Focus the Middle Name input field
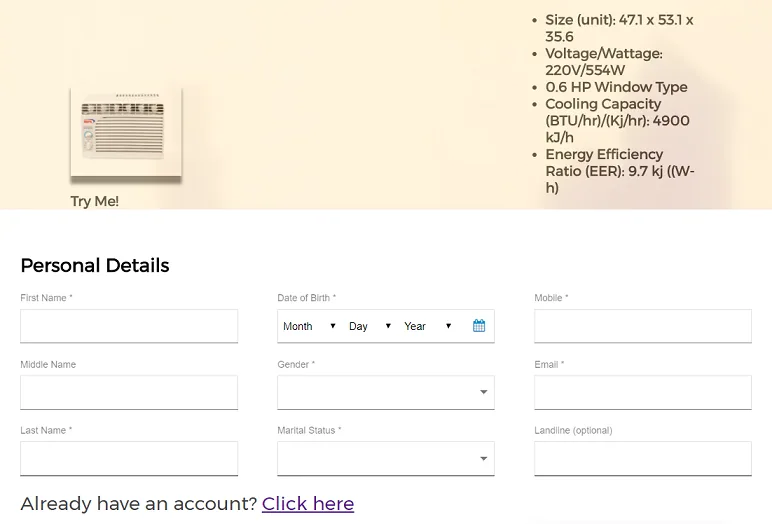 point(129,393)
